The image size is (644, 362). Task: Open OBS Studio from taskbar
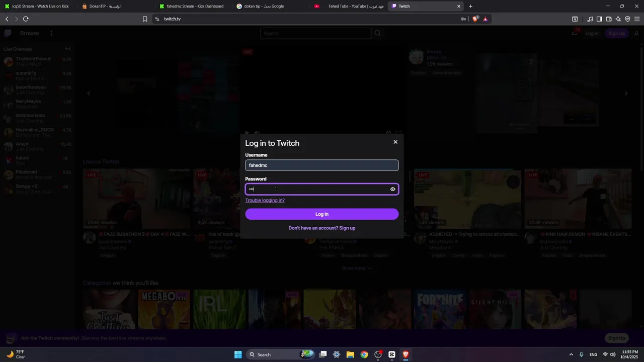378,354
